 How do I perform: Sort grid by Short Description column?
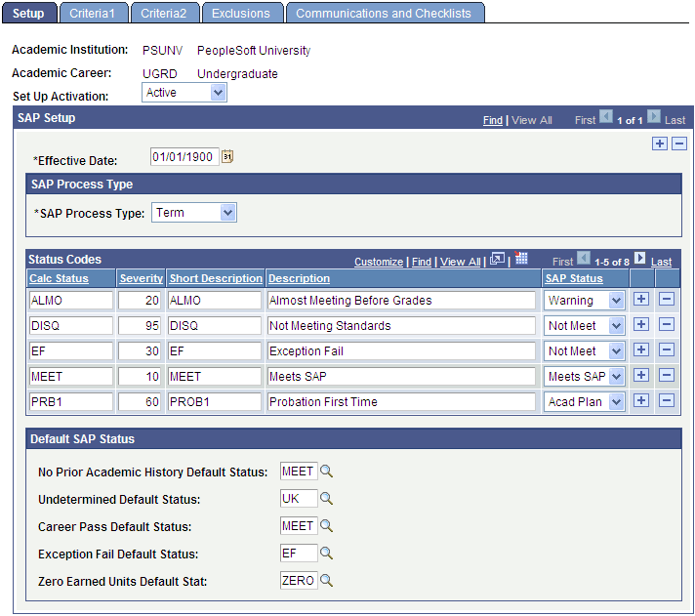pos(216,278)
